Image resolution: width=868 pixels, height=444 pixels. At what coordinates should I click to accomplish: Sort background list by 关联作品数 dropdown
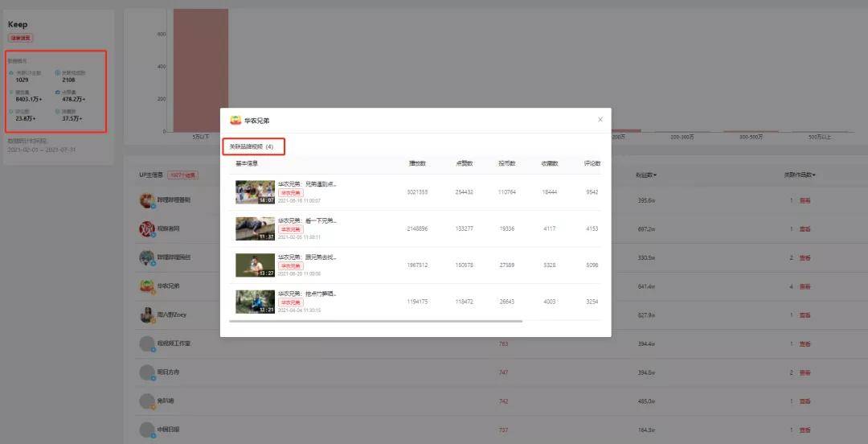[800, 175]
